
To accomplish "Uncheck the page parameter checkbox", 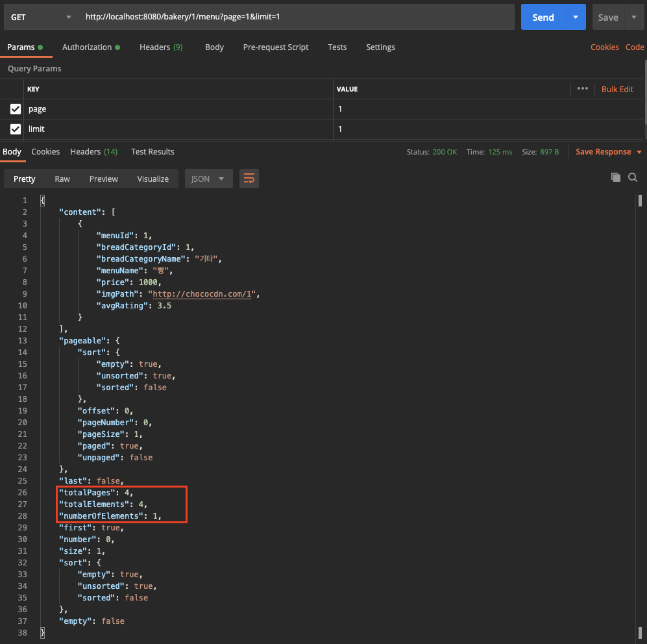I will pyautogui.click(x=16, y=109).
